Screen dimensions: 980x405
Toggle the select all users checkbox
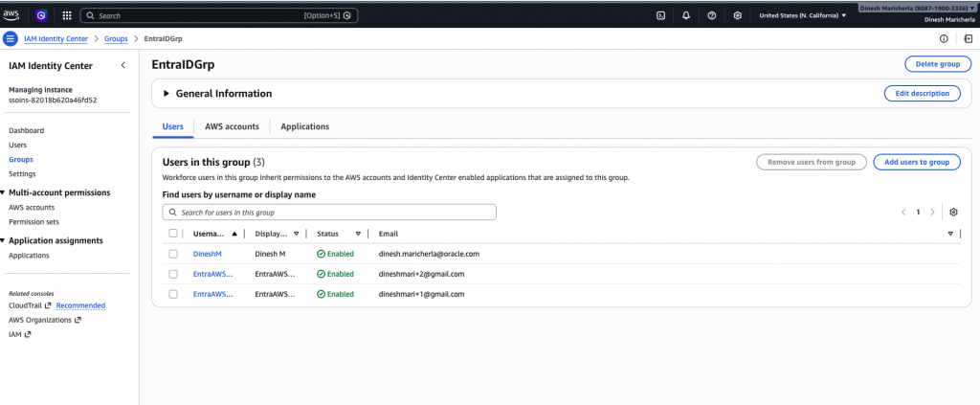click(x=173, y=234)
